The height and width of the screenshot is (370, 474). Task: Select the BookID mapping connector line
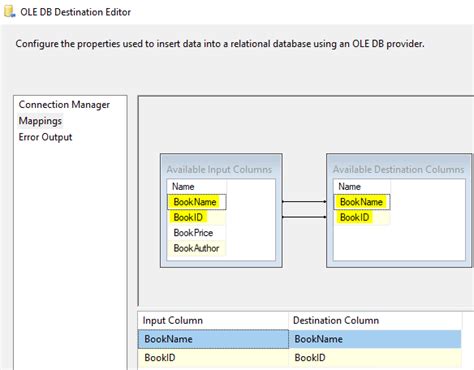304,217
